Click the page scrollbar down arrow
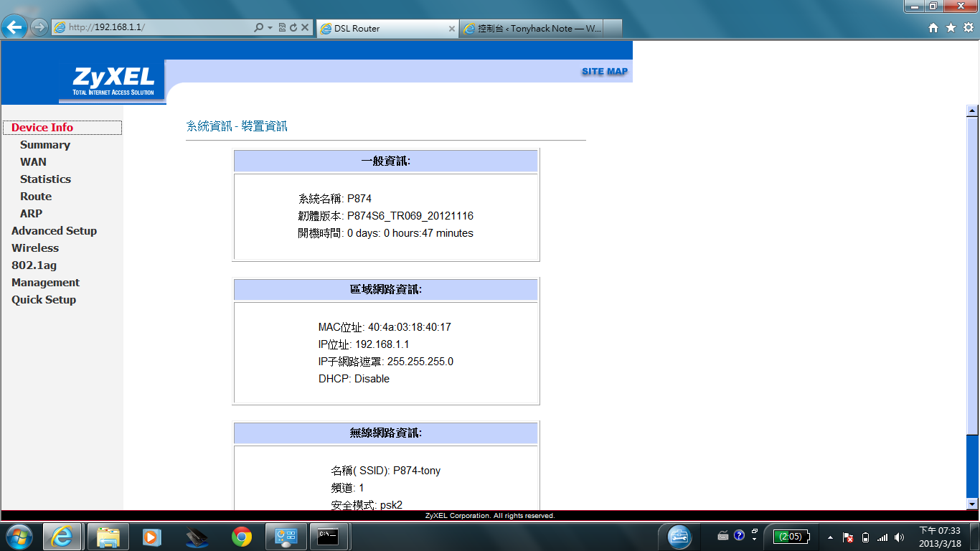The height and width of the screenshot is (551, 980). (973, 504)
